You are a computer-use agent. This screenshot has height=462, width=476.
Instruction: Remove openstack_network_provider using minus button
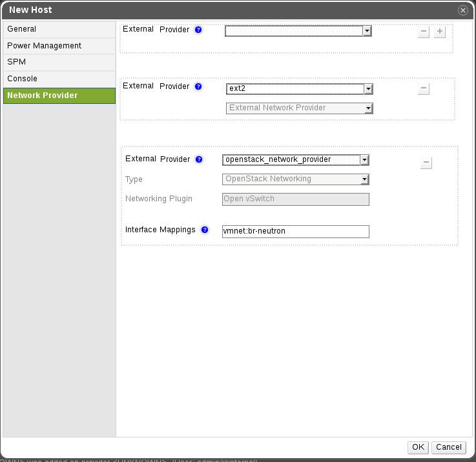pos(426,163)
